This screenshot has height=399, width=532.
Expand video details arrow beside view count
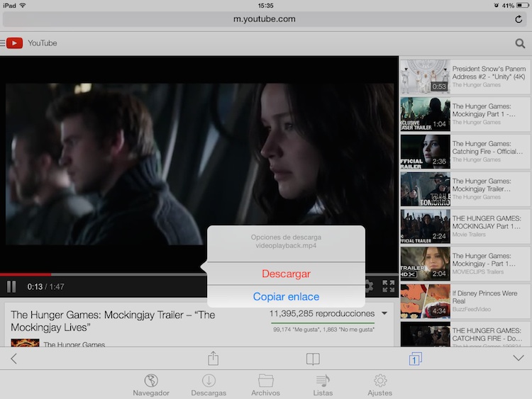pyautogui.click(x=384, y=313)
